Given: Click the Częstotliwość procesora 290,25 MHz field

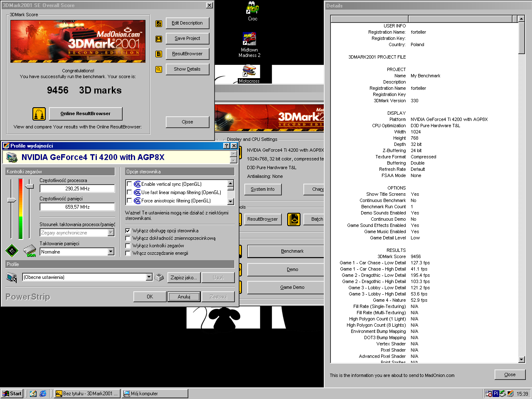Looking at the screenshot, I should point(77,189).
